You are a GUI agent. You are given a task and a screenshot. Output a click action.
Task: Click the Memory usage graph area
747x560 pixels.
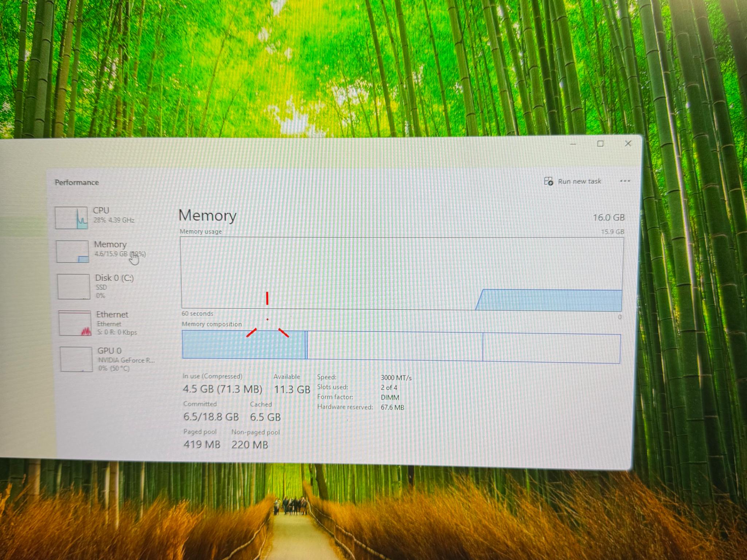[x=402, y=274]
